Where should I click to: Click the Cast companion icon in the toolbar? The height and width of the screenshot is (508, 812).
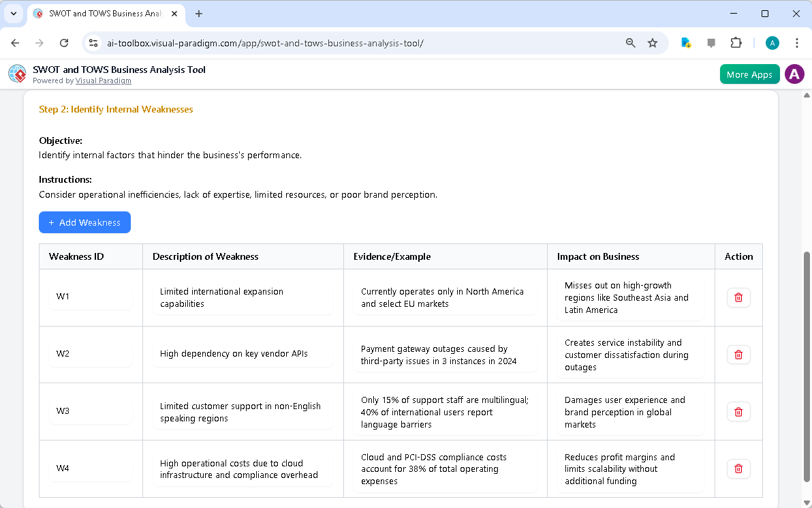711,42
